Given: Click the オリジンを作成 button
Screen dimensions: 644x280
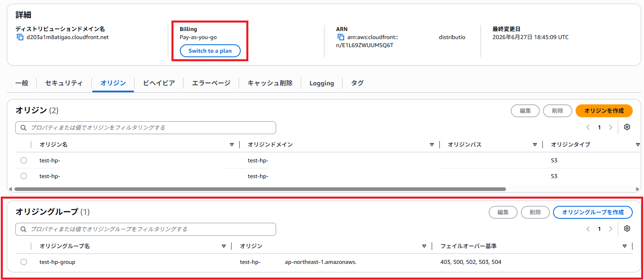Looking at the screenshot, I should pos(604,111).
